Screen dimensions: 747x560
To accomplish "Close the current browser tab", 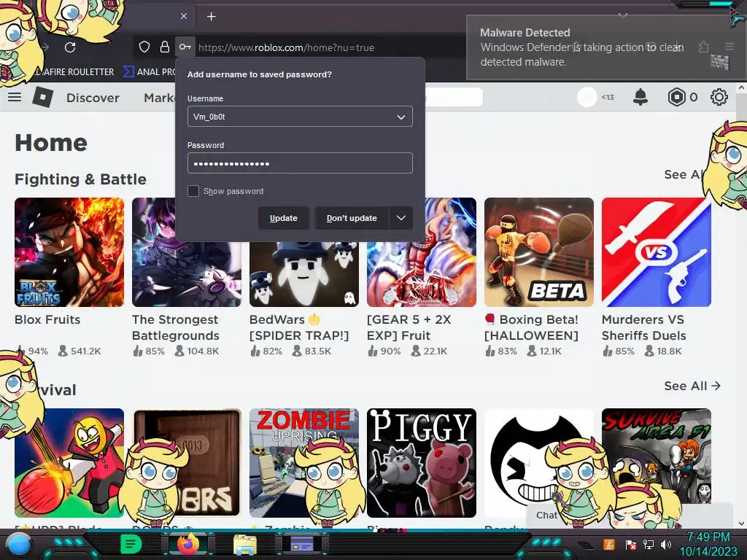I will (x=184, y=16).
